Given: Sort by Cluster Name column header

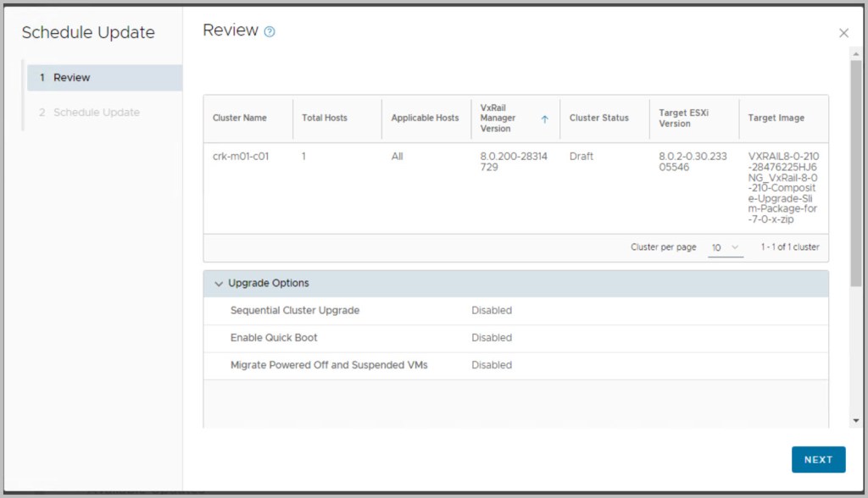Looking at the screenshot, I should [x=240, y=119].
